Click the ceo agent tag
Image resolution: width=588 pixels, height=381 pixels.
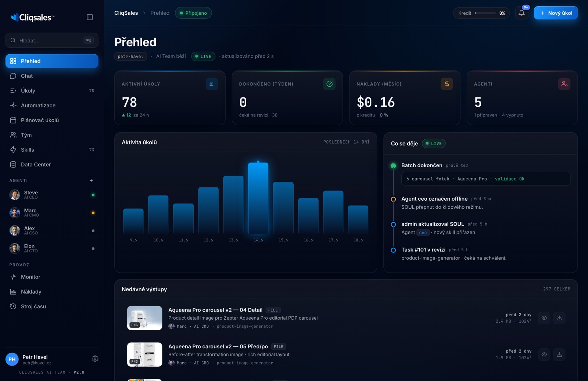[x=423, y=233]
